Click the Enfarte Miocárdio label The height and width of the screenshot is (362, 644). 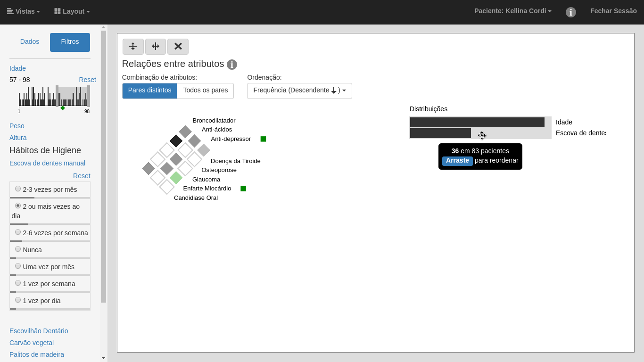(x=207, y=189)
